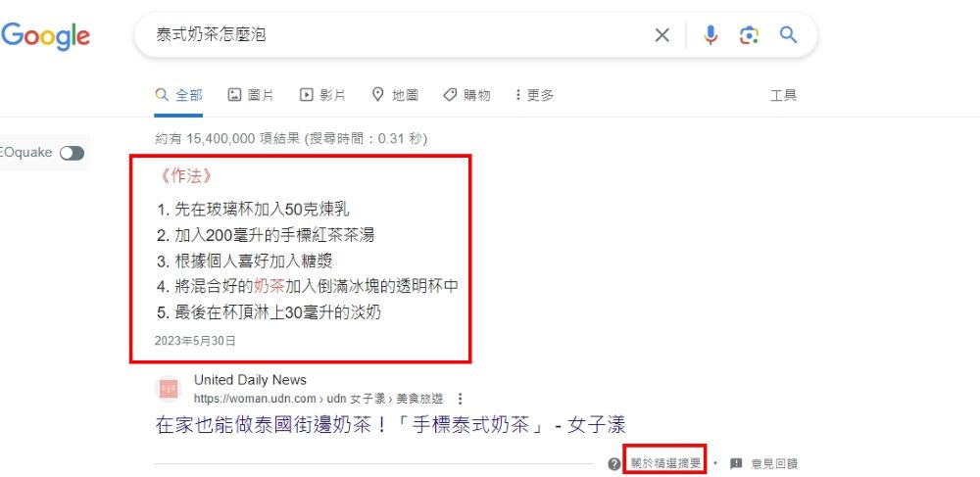980x477 pixels.
Task: Open the 工具 search tools
Action: (x=783, y=96)
